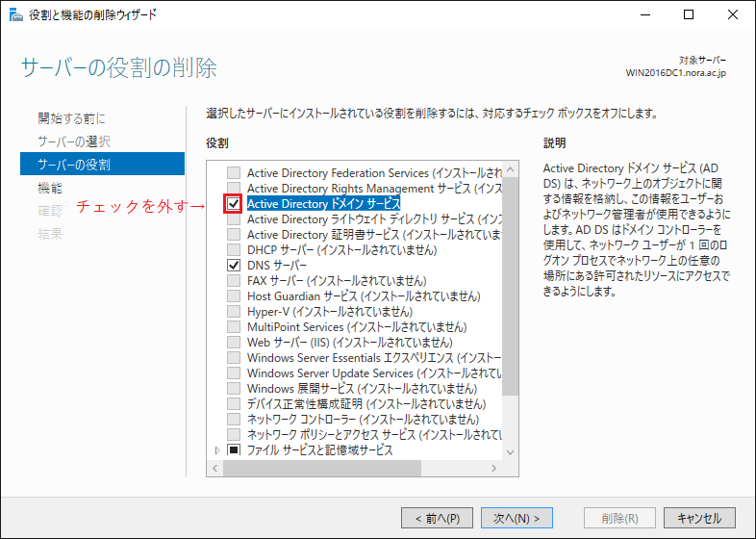756x539 pixels.
Task: Click the 結果 step in sidebar
Action: coord(50,235)
